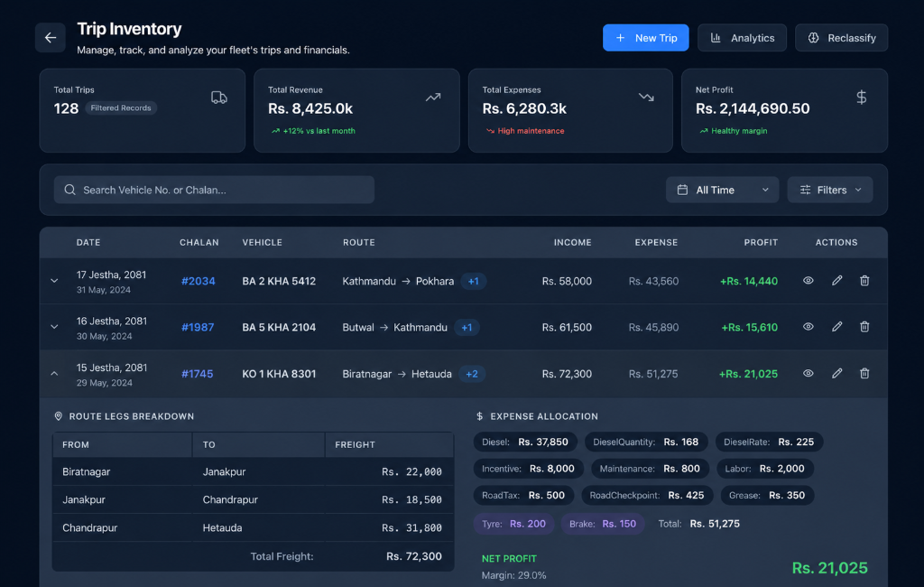
Task: Edit trip #1745 with pencil icon
Action: (836, 374)
